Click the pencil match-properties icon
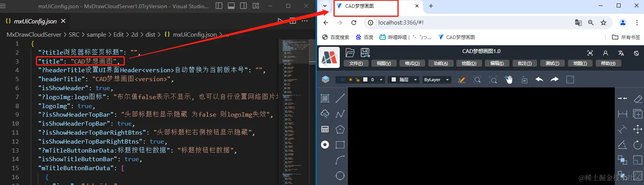This screenshot has height=185, width=644. click(x=461, y=80)
